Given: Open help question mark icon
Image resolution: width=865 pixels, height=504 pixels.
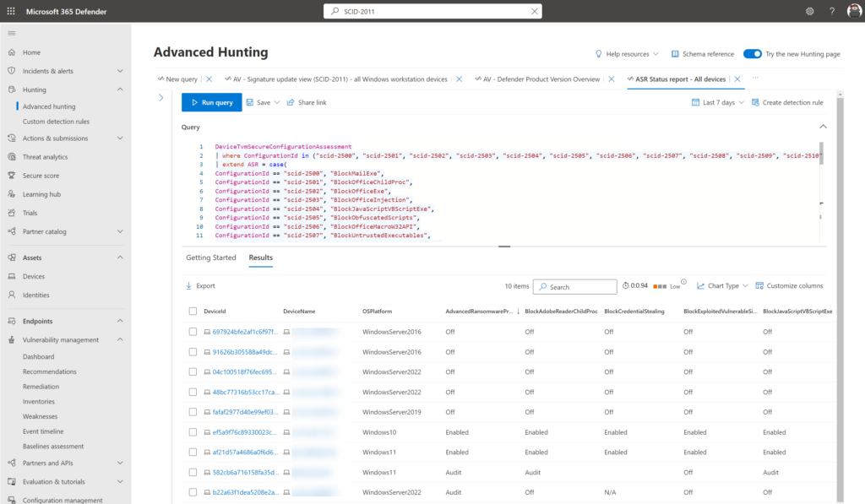Looking at the screenshot, I should click(x=832, y=11).
